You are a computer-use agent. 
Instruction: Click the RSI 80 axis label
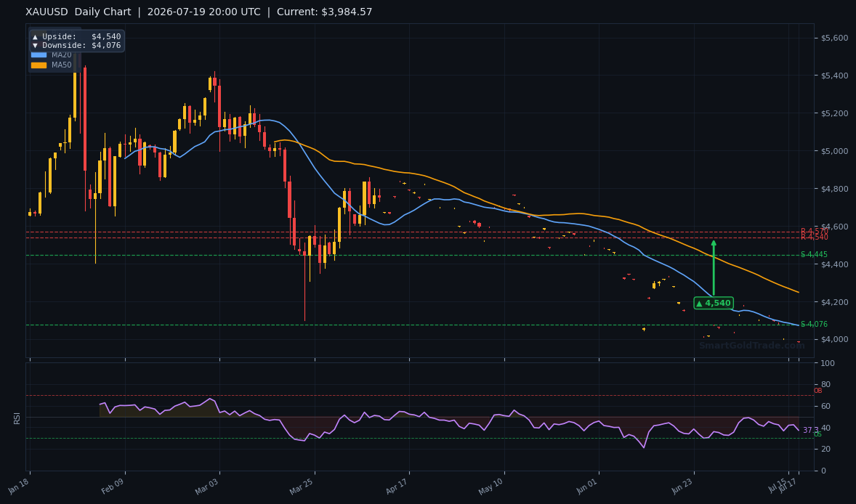tap(825, 385)
